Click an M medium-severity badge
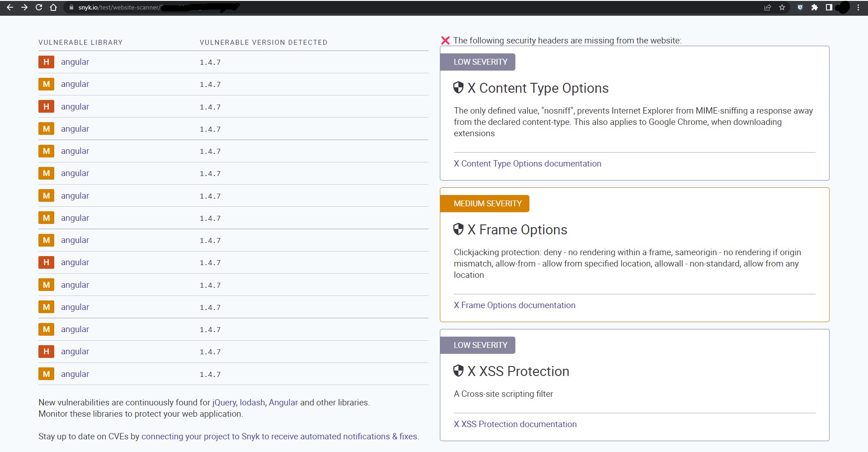 click(46, 84)
